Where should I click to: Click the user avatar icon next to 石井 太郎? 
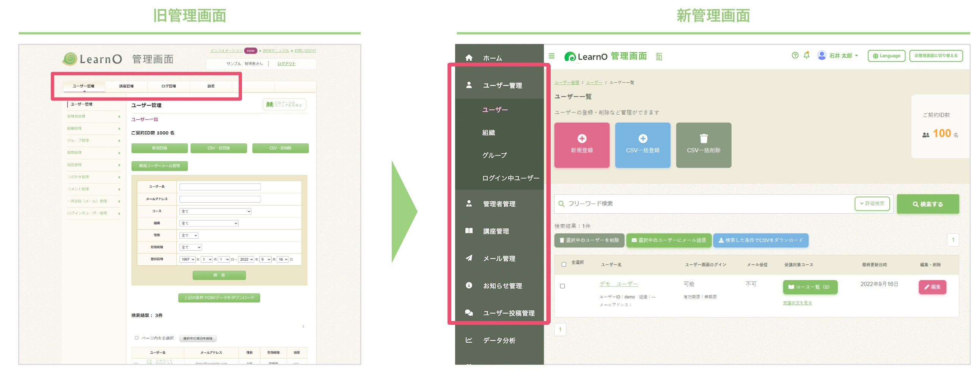pos(822,55)
